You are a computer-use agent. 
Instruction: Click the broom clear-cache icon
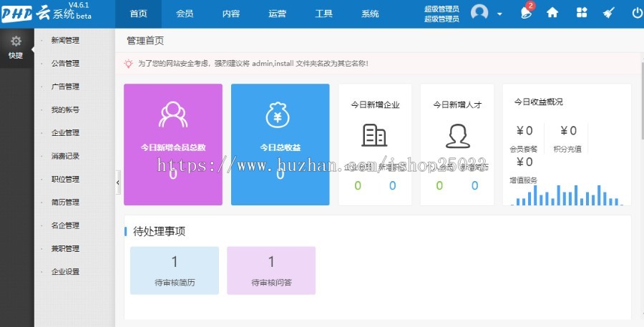[x=608, y=13]
